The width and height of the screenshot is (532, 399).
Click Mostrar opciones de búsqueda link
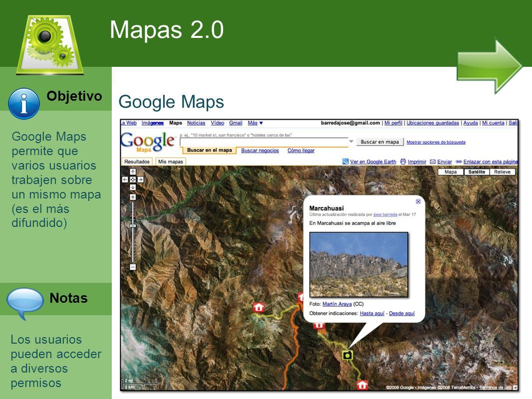[436, 142]
